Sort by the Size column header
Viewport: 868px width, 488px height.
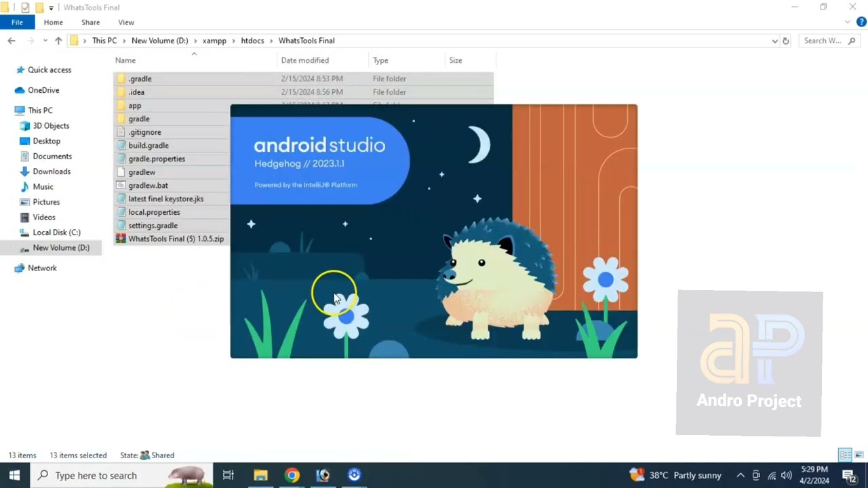[470, 60]
